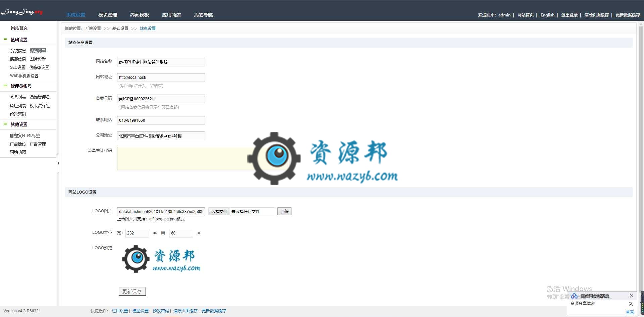Click 更新数据缓存 in the header
The image size is (644, 317).
tap(628, 15)
